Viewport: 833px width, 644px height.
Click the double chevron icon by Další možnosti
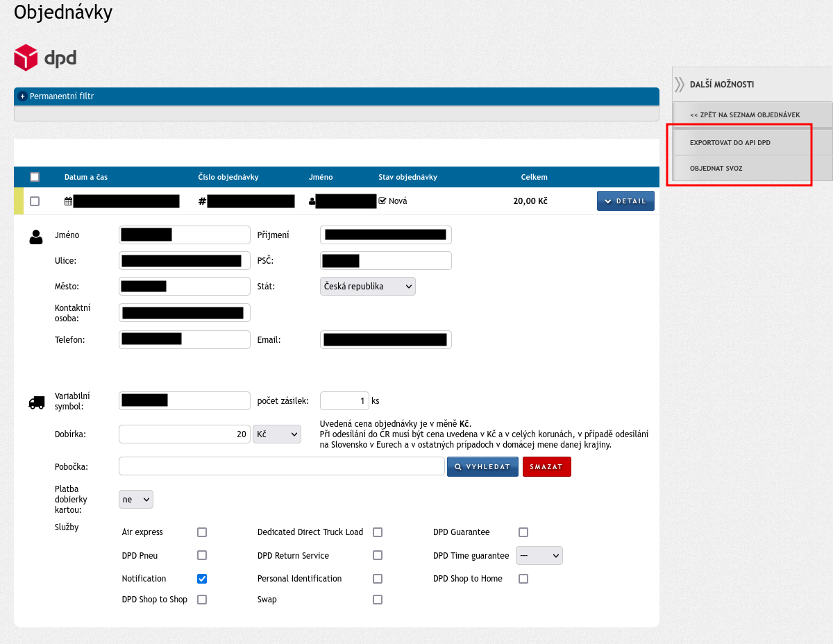680,85
